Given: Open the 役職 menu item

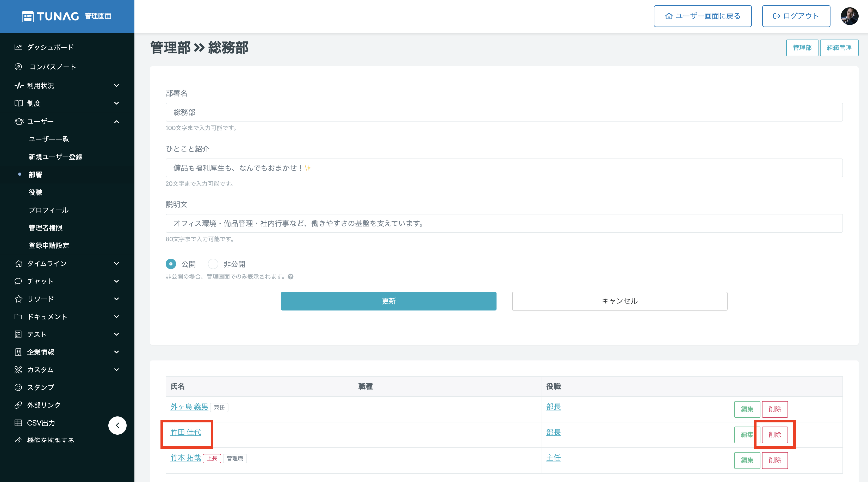Looking at the screenshot, I should pos(35,192).
